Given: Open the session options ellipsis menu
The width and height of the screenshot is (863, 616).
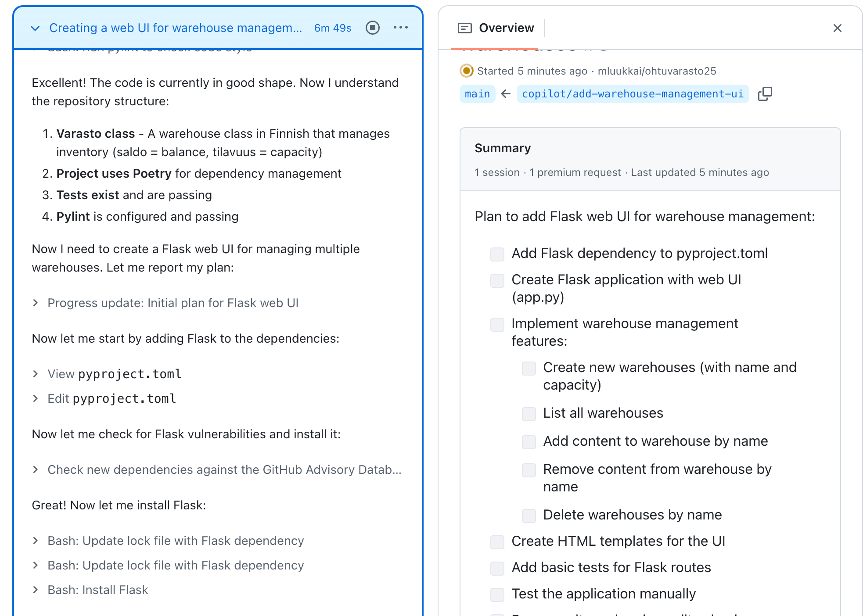Looking at the screenshot, I should point(401,28).
